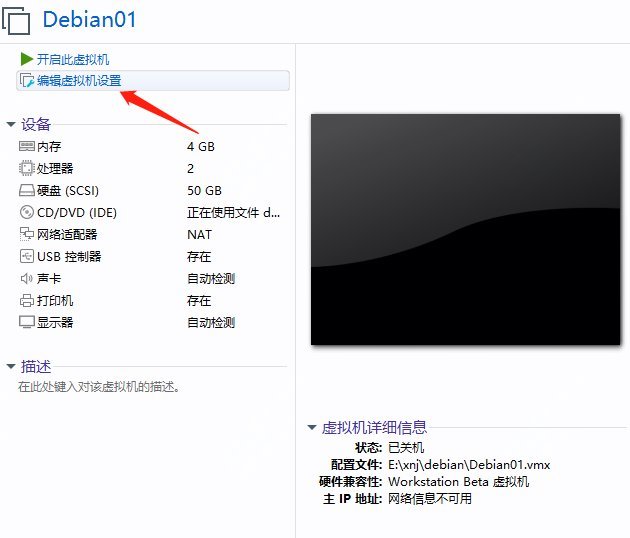The width and height of the screenshot is (630, 538).
Task: Select the hard disk (硬盘 SCSI) icon
Action: coord(27,190)
